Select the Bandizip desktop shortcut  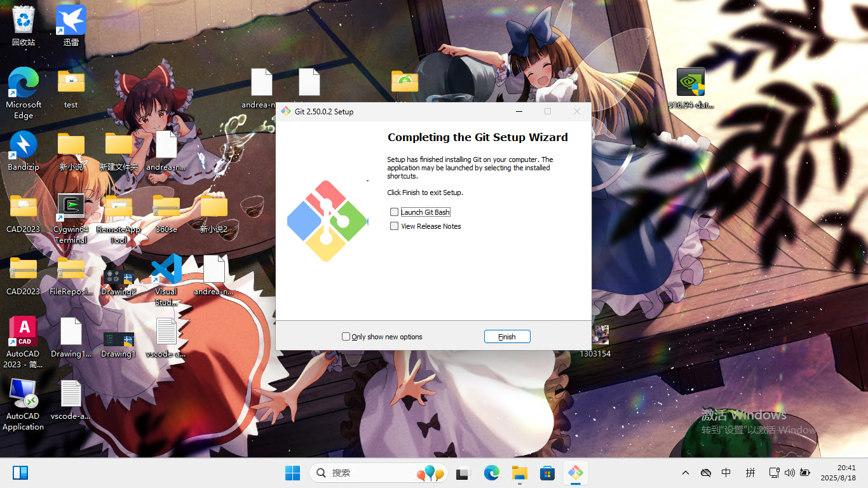click(24, 151)
